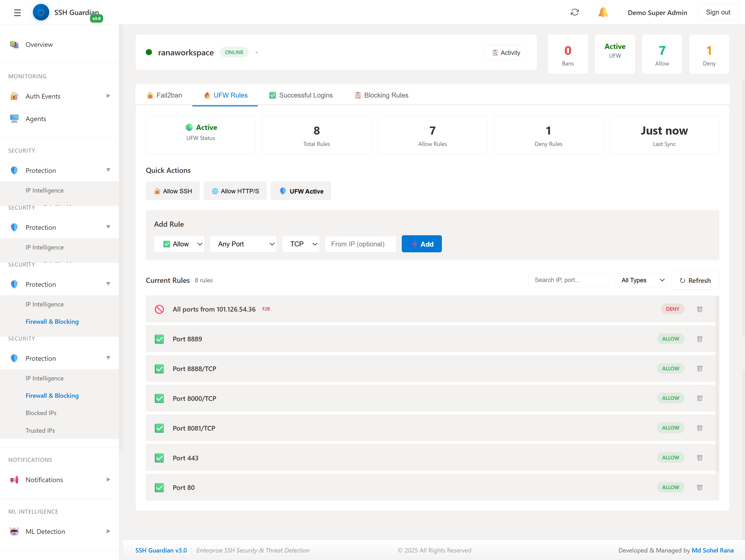Screen dimensions: 745x560
Task: Toggle the UFW Active quick action
Action: (301, 191)
